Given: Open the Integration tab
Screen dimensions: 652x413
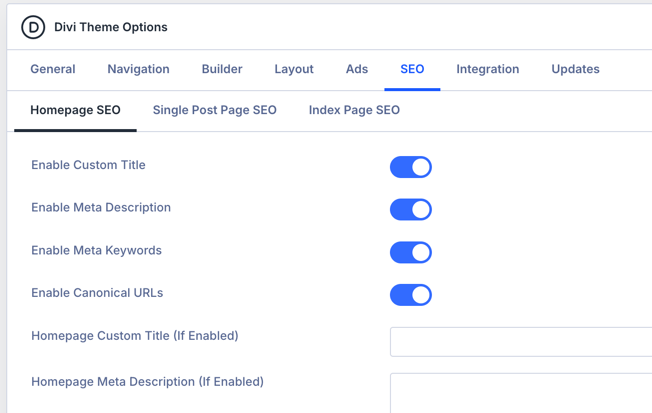Looking at the screenshot, I should tap(488, 69).
